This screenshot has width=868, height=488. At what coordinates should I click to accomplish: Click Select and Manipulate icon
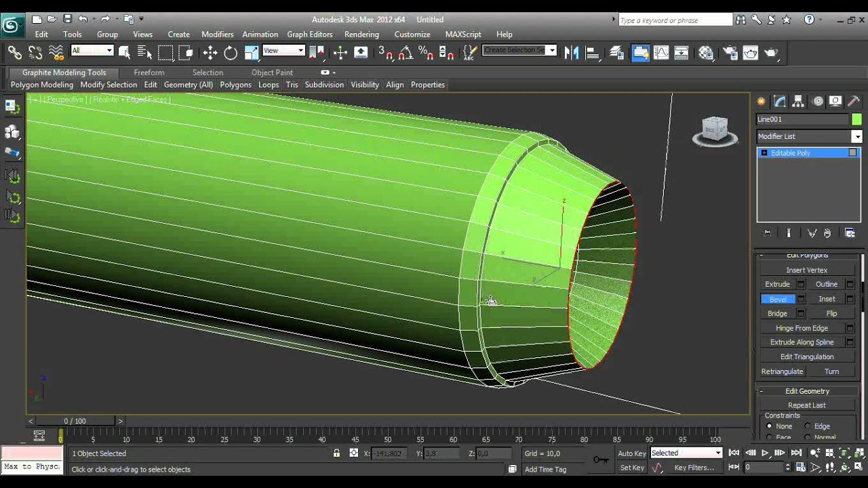[x=340, y=52]
